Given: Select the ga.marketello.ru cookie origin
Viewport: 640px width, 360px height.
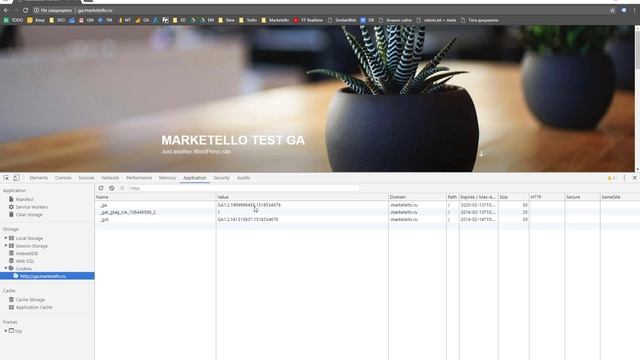Looking at the screenshot, I should pyautogui.click(x=47, y=276).
